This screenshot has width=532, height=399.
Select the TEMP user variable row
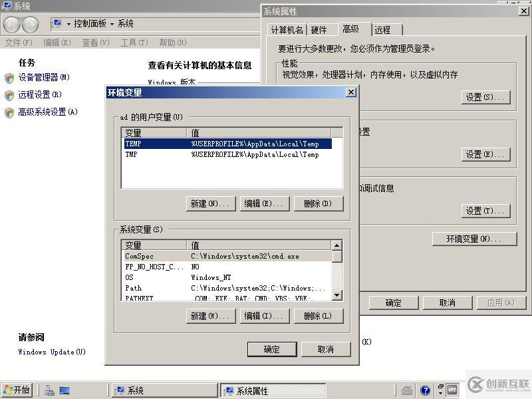click(227, 144)
